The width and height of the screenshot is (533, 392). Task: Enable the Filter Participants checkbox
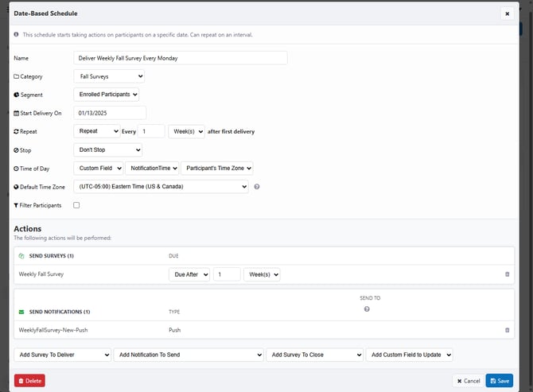[x=76, y=205]
